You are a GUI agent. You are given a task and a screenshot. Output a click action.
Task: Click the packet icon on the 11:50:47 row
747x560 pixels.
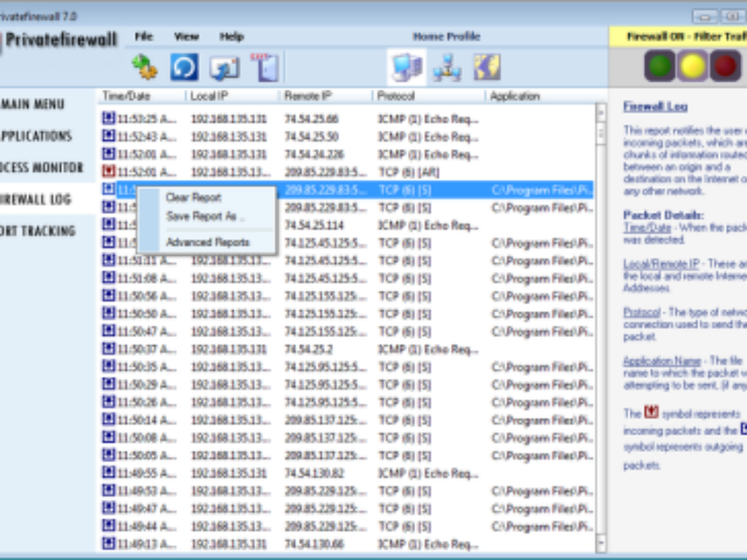pyautogui.click(x=109, y=330)
